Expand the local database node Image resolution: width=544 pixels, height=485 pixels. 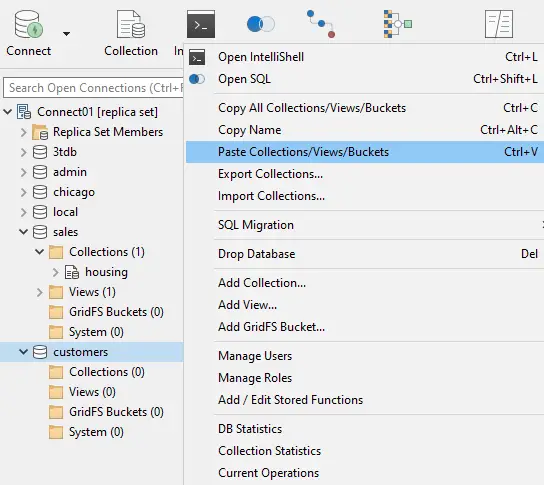(x=23, y=212)
